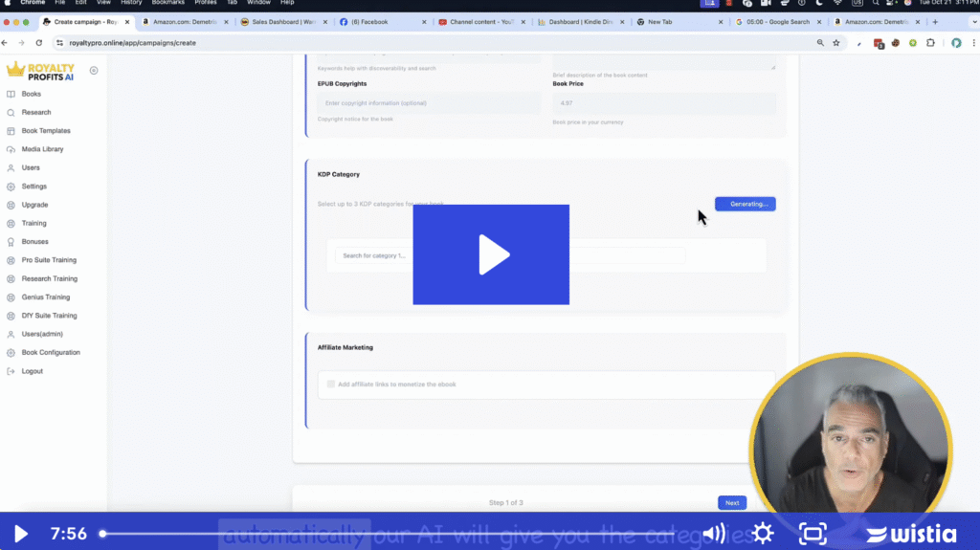Image resolution: width=980 pixels, height=550 pixels.
Task: Open Book Configuration in sidebar
Action: click(x=50, y=352)
